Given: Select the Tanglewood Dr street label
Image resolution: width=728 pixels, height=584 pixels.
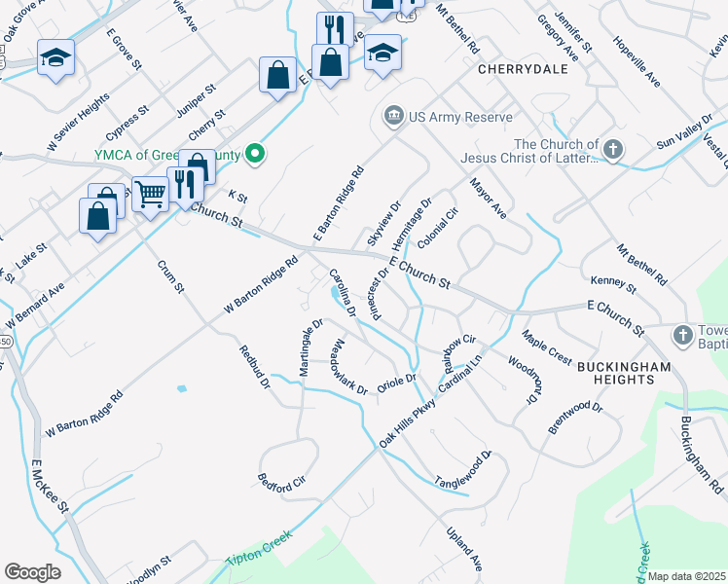Looking at the screenshot, I should [x=463, y=469].
